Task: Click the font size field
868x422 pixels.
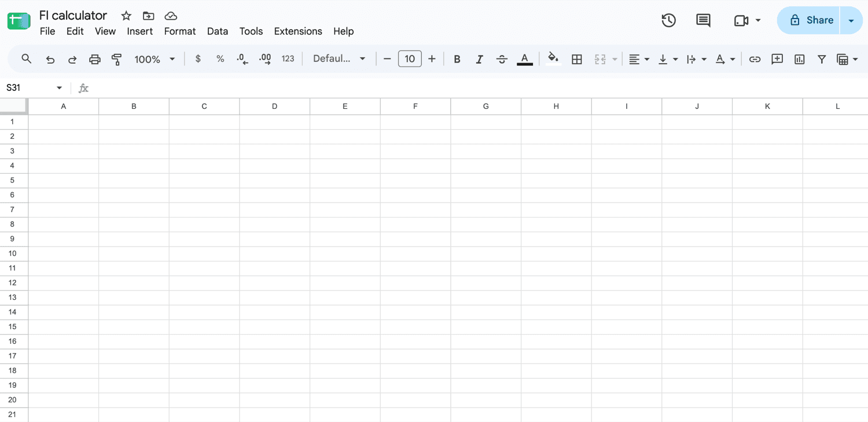Action: 410,58
